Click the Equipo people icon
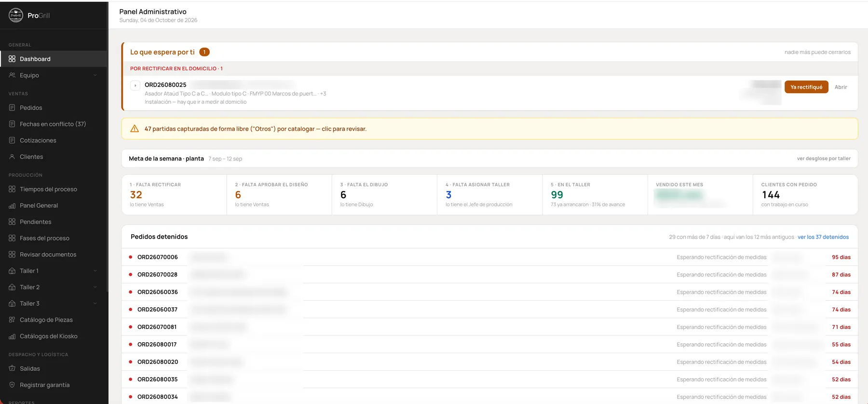Screen dimensions: 868x404 [x=12, y=75]
